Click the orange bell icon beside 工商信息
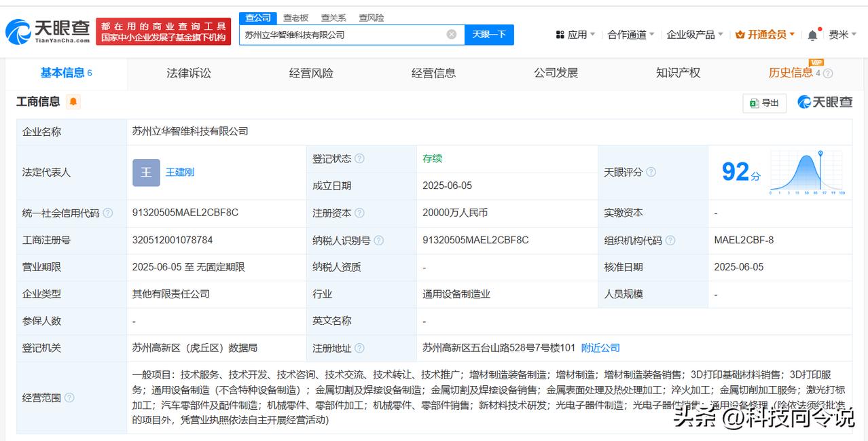Image resolution: width=868 pixels, height=441 pixels. coord(73,102)
